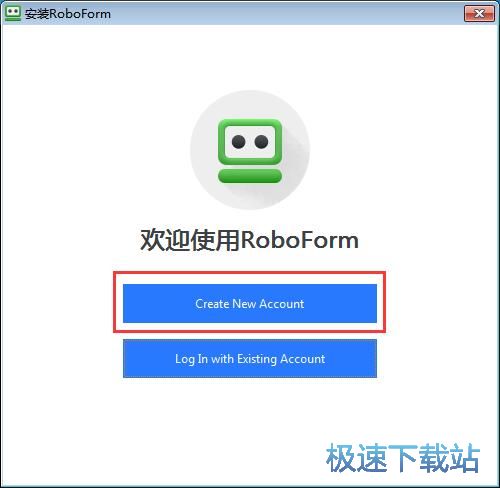Click the word Existing in the login button

(x=257, y=359)
